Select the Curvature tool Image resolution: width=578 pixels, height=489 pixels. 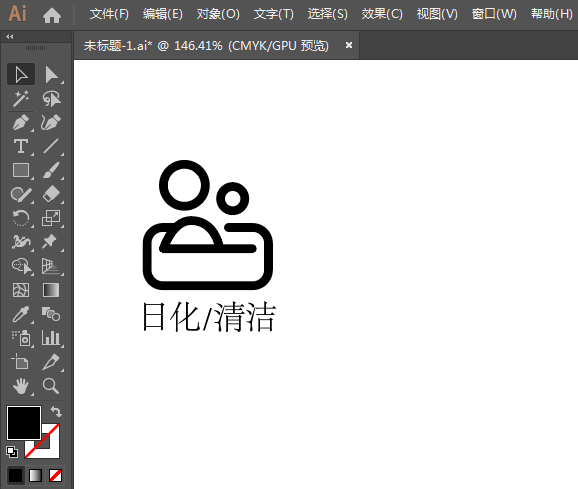click(51, 122)
